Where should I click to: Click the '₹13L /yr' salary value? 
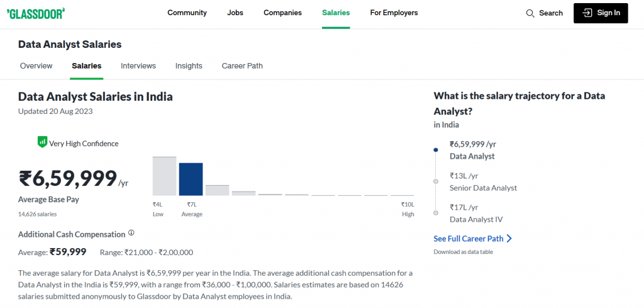tap(464, 176)
